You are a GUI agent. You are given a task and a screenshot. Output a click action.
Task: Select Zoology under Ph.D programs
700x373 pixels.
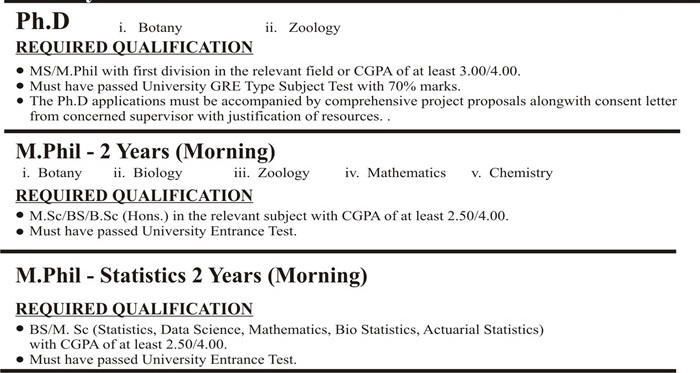(x=314, y=28)
